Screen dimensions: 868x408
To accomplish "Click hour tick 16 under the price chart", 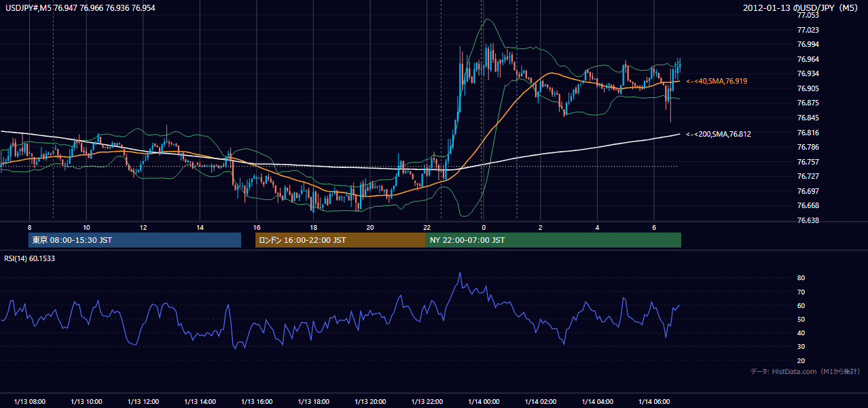I will 256,227.
